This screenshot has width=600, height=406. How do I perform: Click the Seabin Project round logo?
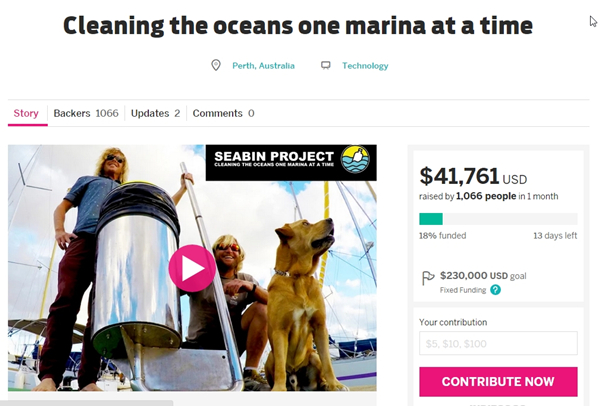(x=355, y=159)
